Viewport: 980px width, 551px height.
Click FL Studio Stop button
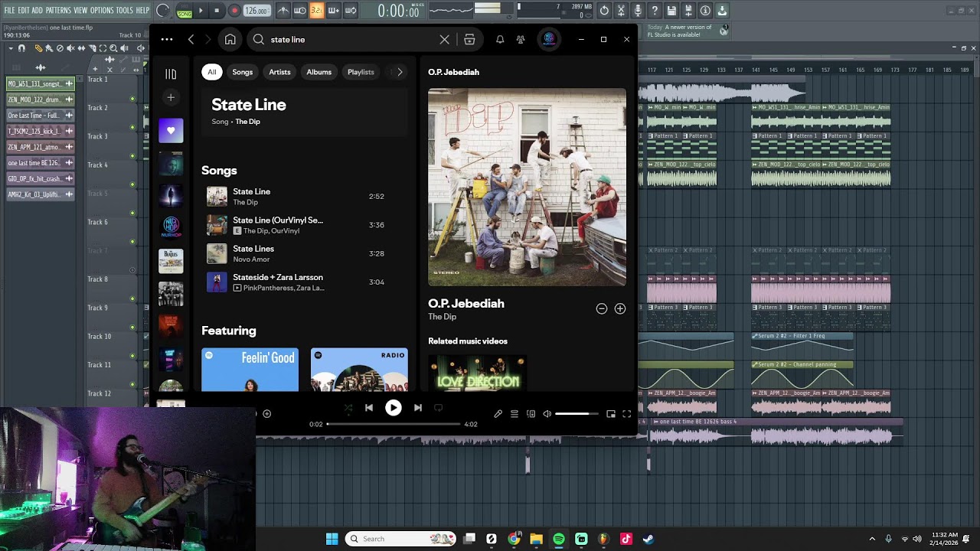217,11
